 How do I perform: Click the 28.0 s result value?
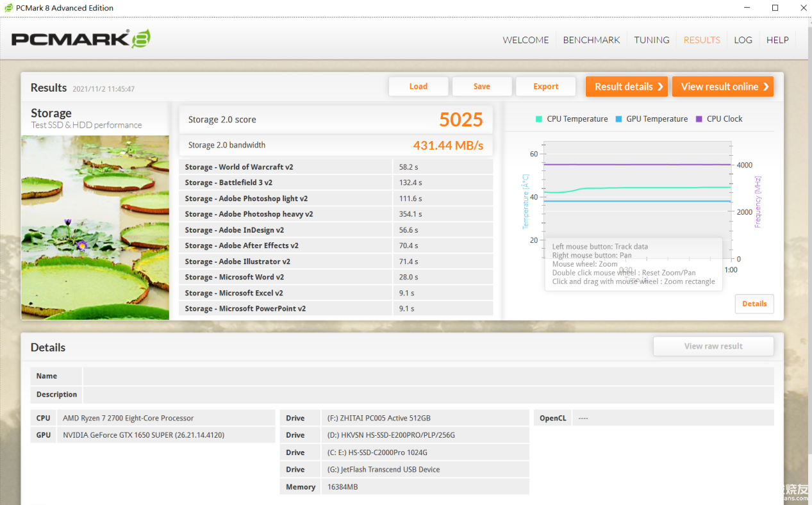pyautogui.click(x=409, y=277)
